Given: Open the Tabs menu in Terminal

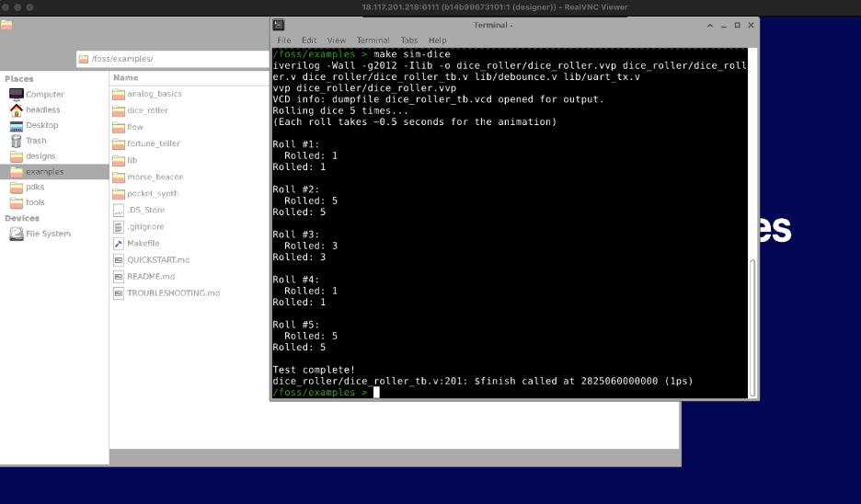Looking at the screenshot, I should (x=408, y=40).
